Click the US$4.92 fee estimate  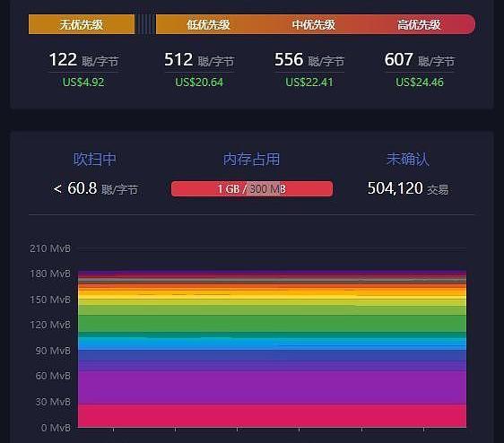coord(83,83)
